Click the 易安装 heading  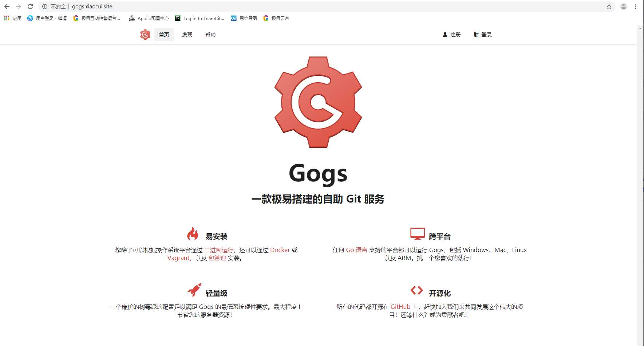tap(216, 236)
